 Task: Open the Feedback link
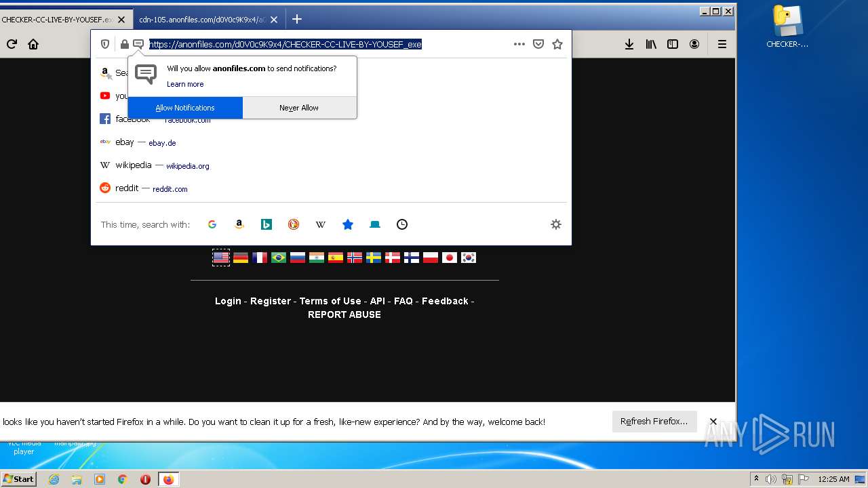pos(445,301)
